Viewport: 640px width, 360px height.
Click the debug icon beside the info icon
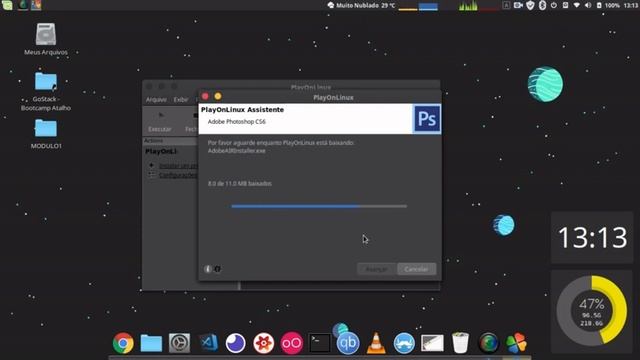(218, 269)
